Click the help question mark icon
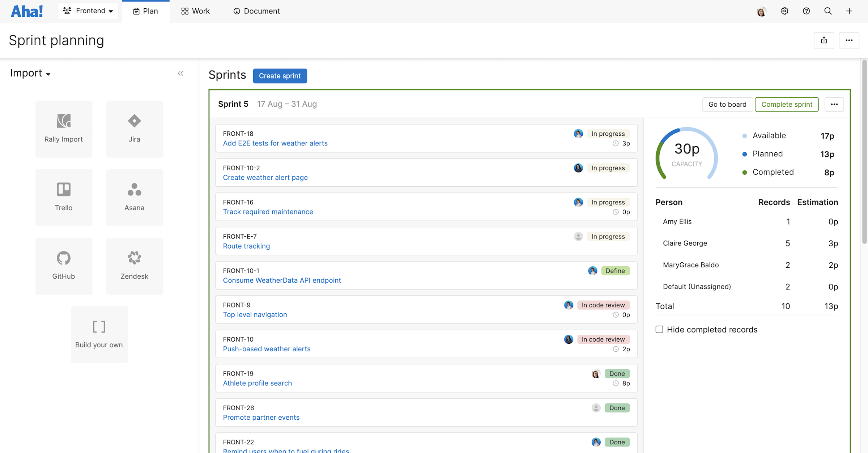868x453 pixels. pyautogui.click(x=806, y=11)
